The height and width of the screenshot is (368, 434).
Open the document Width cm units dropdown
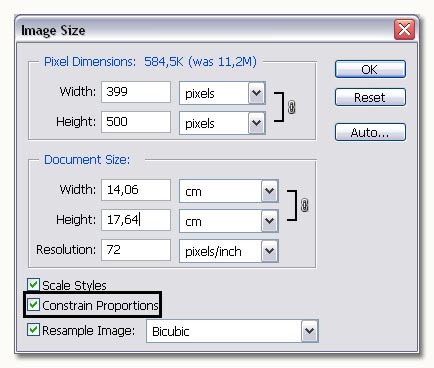click(x=229, y=191)
